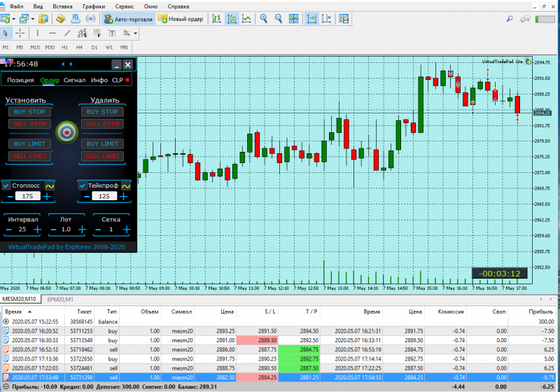Select the vertical line drawing tool
Image resolution: width=560 pixels, height=392 pixels.
point(38,33)
